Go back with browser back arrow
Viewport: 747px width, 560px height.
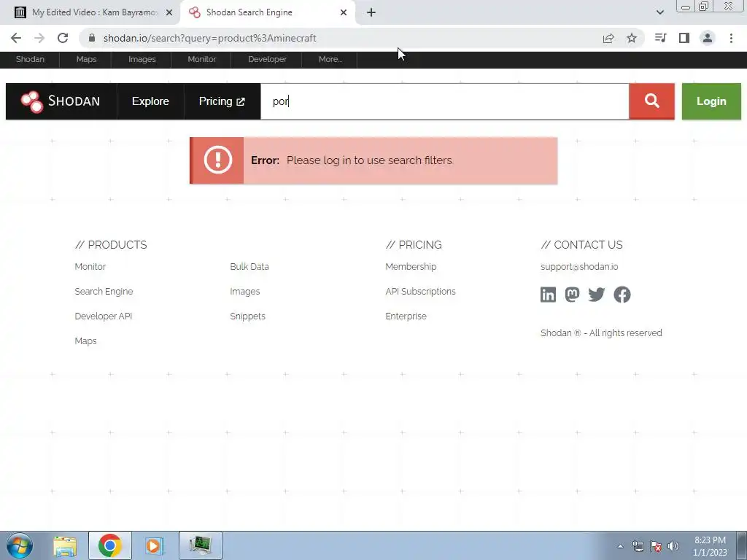[x=16, y=38]
